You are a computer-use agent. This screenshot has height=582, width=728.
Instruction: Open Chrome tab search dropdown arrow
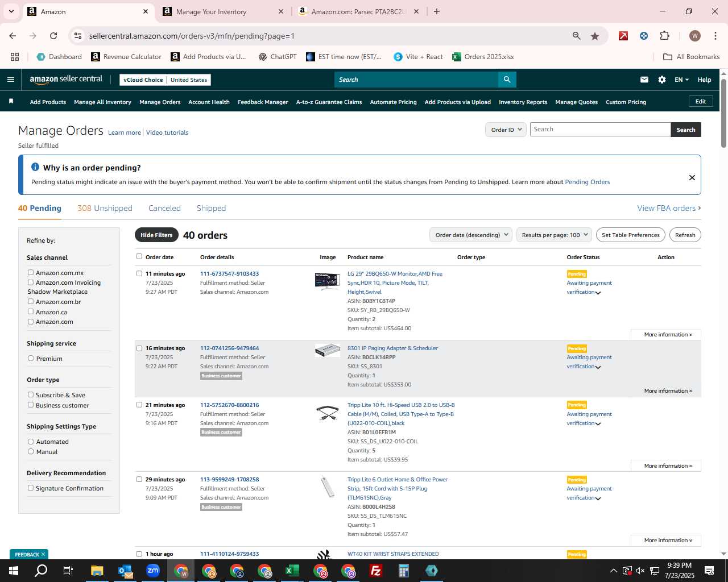tap(11, 11)
